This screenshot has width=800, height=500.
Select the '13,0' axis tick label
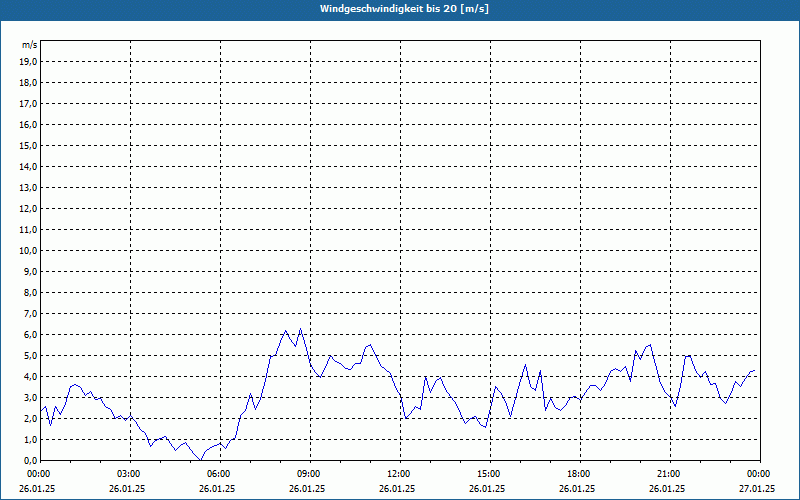(x=28, y=188)
